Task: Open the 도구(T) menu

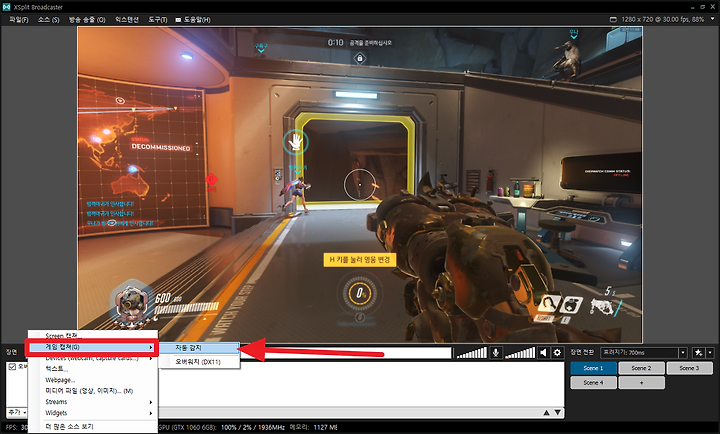Action: click(x=158, y=20)
